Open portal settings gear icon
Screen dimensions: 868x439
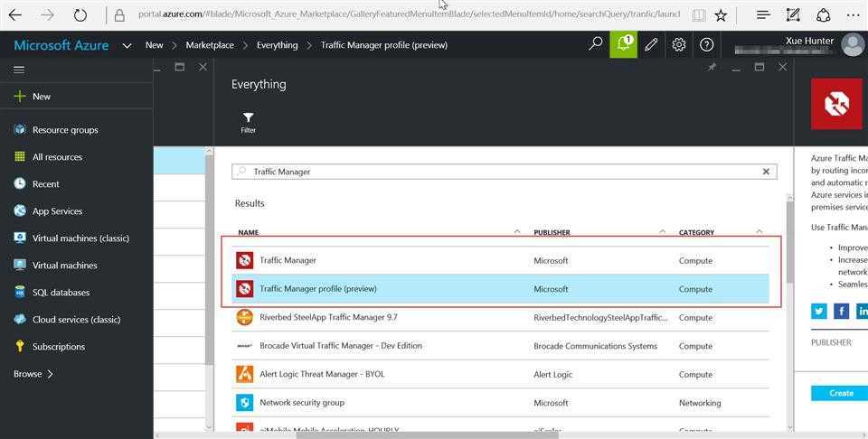[x=679, y=44]
